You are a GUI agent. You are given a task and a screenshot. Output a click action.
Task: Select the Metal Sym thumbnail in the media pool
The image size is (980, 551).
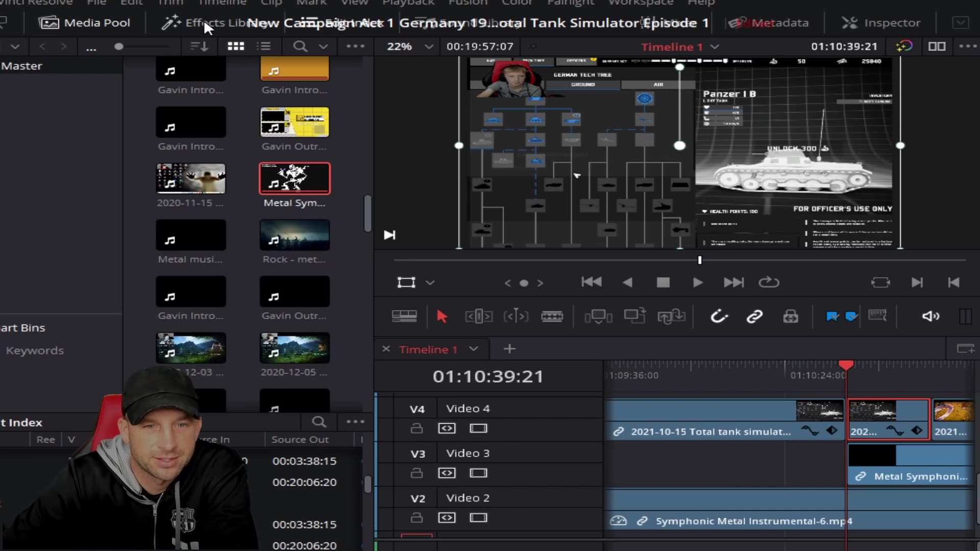click(295, 178)
